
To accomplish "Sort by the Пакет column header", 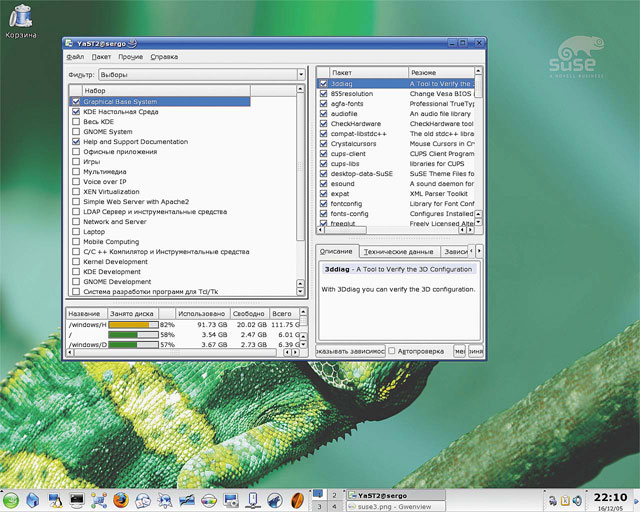I will [368, 72].
